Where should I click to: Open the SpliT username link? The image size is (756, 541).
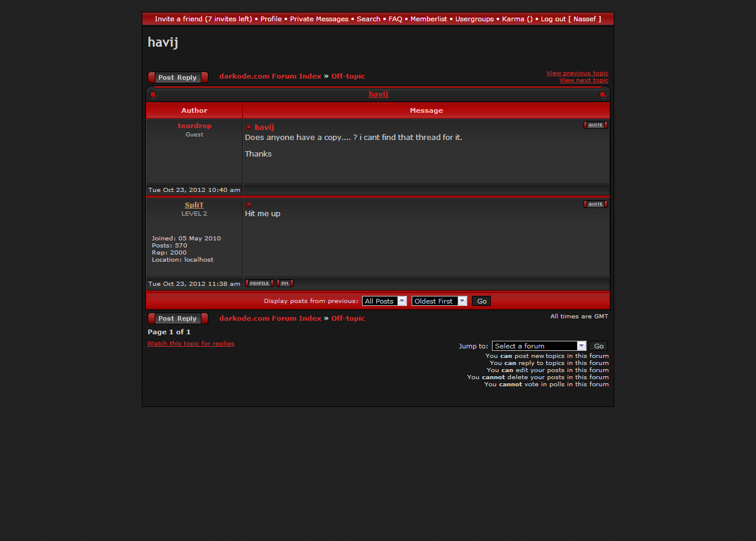point(194,205)
